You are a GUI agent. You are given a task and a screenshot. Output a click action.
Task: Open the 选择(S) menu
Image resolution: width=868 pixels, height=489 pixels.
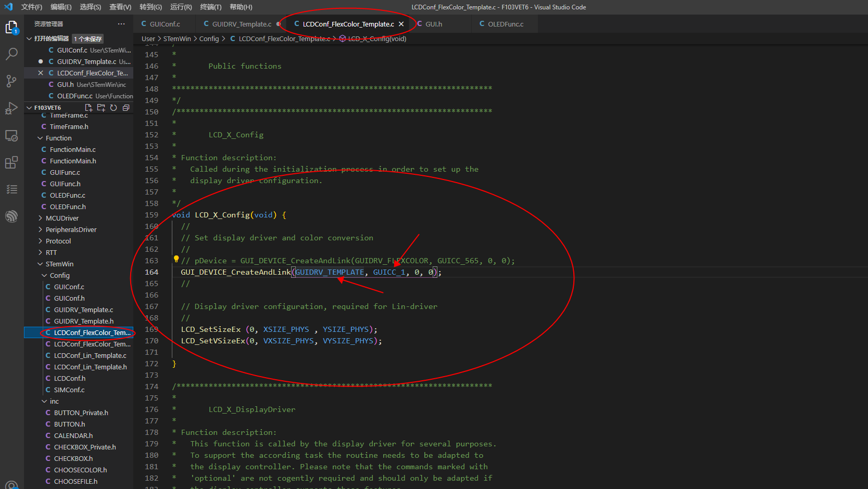coord(91,7)
